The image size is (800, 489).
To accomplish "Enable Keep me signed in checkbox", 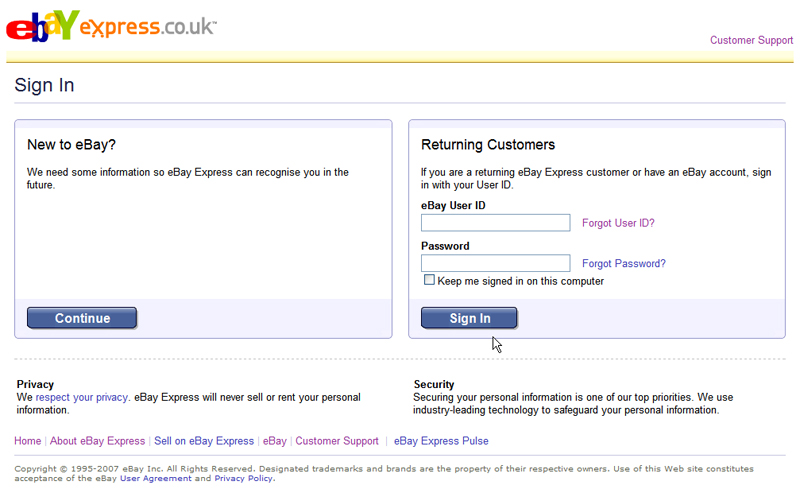I will (429, 281).
